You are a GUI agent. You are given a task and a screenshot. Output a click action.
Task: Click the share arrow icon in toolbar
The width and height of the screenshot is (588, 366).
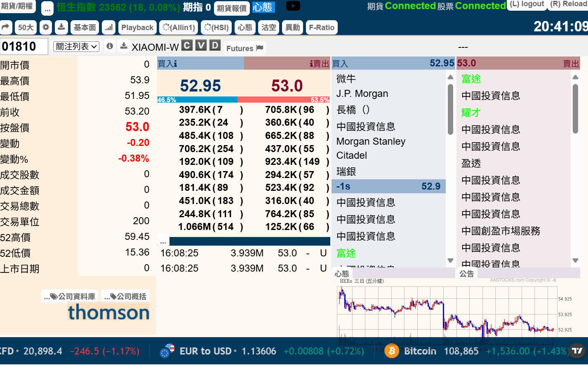click(x=6, y=28)
